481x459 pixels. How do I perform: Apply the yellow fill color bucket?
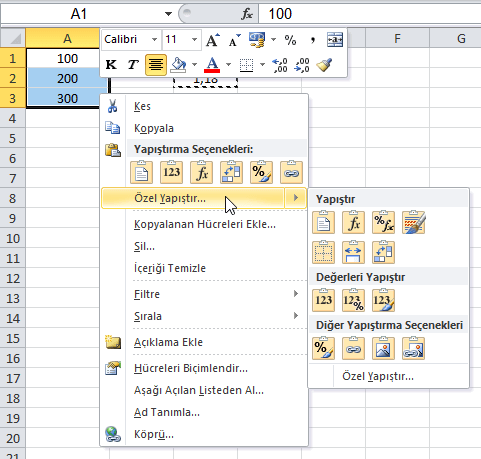click(x=178, y=65)
